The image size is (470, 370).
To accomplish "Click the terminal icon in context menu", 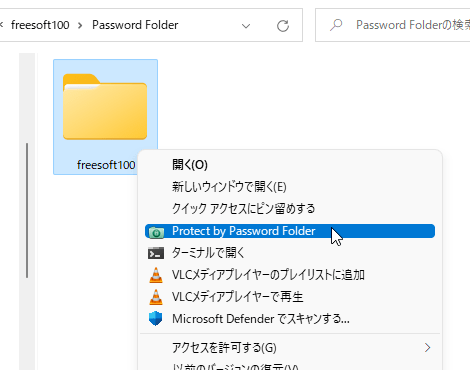I will pyautogui.click(x=156, y=253).
